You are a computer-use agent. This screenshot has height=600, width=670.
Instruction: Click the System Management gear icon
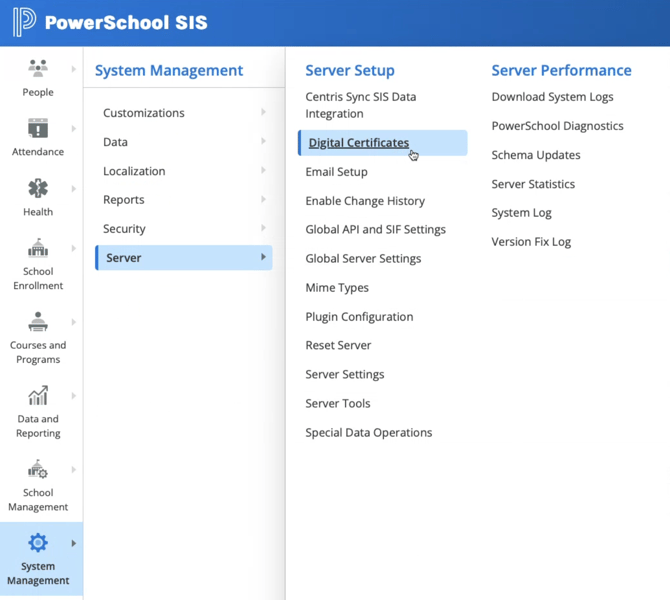pos(38,543)
